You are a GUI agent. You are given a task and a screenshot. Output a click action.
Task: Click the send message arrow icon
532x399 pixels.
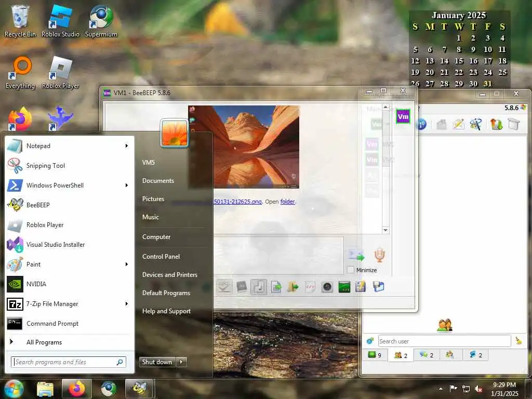356,255
